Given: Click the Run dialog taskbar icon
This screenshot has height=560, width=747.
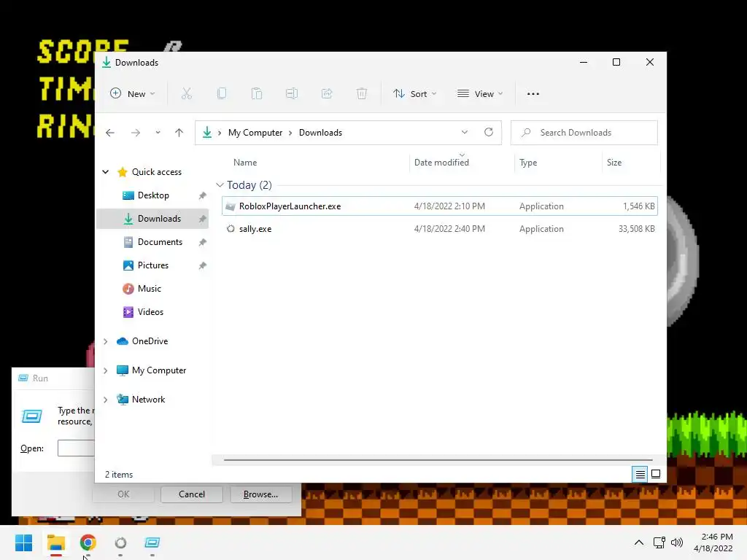Looking at the screenshot, I should point(152,542).
